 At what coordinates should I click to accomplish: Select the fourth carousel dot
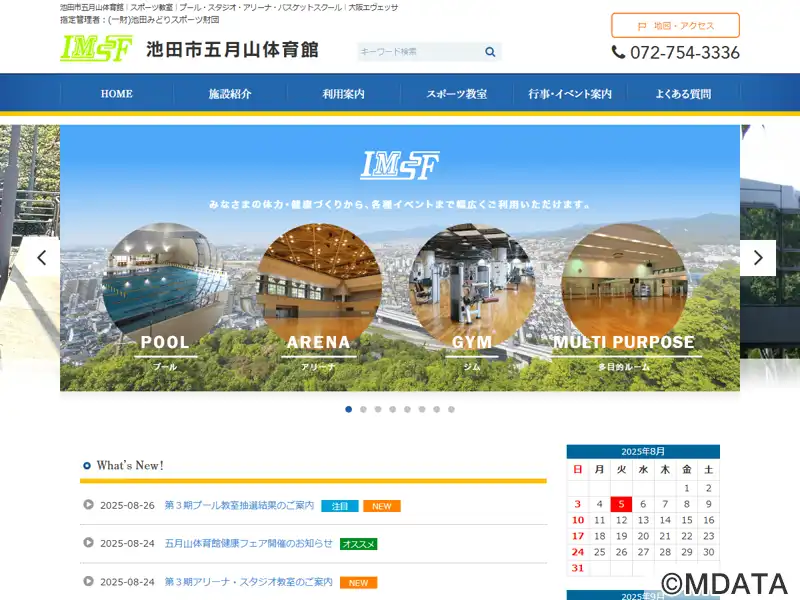pyautogui.click(x=392, y=409)
